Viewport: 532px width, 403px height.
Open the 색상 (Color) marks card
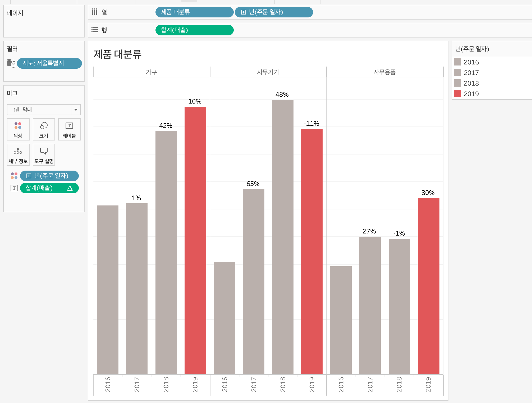(18, 129)
